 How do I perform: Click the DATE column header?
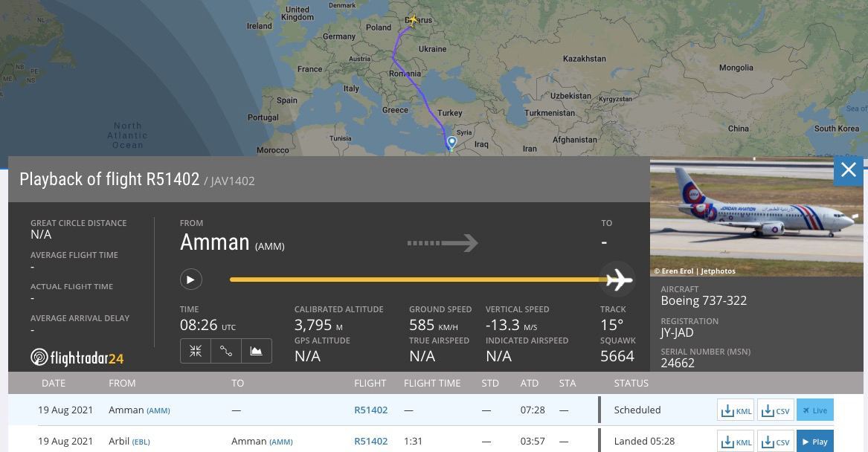(x=54, y=383)
